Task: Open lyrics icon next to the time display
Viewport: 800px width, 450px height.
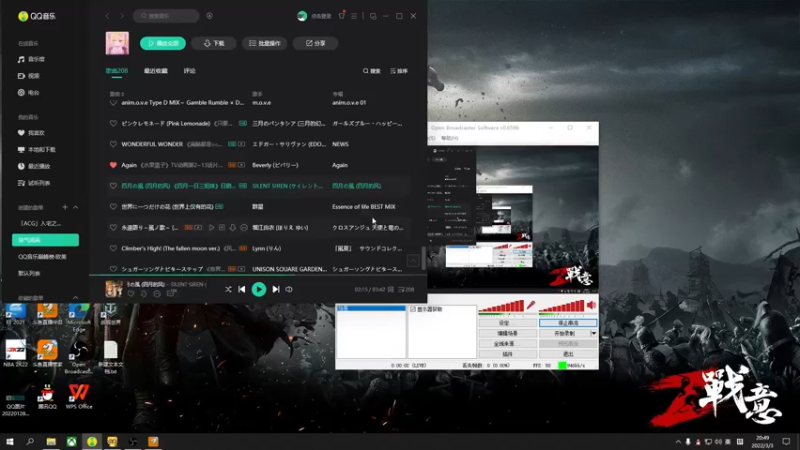Action: click(391, 289)
